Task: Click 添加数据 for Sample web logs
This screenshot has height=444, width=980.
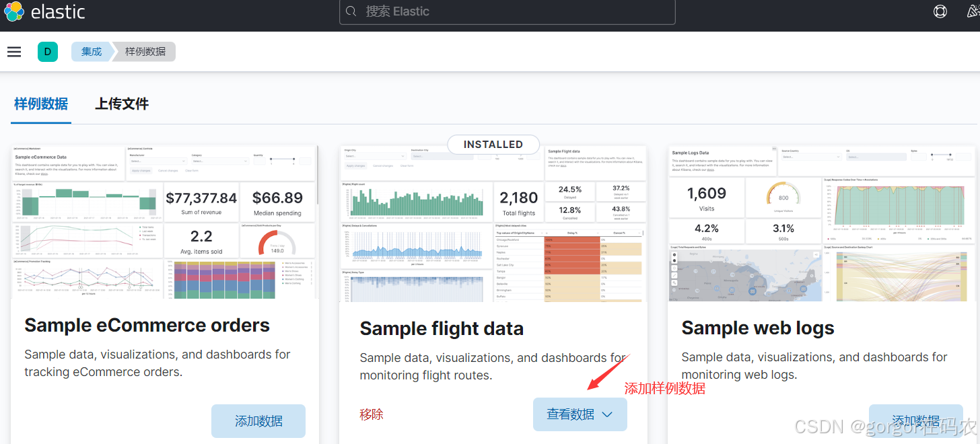Action: (x=916, y=421)
